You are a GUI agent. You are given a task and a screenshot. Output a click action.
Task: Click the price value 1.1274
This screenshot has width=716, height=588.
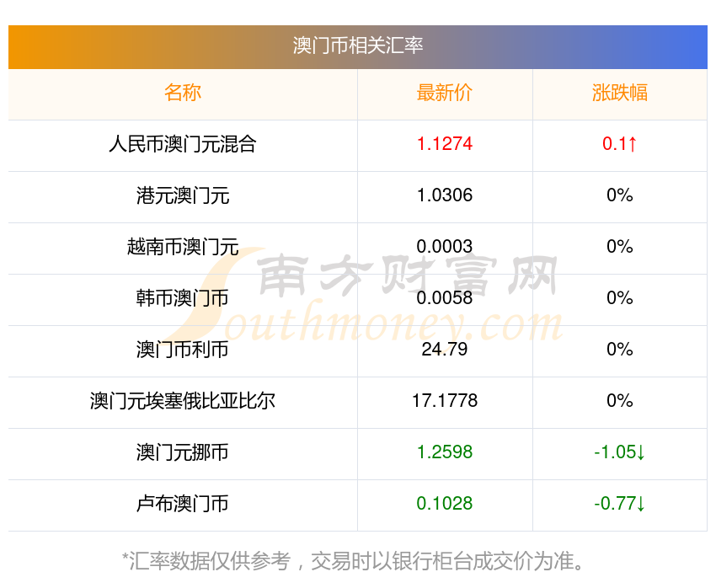point(444,144)
